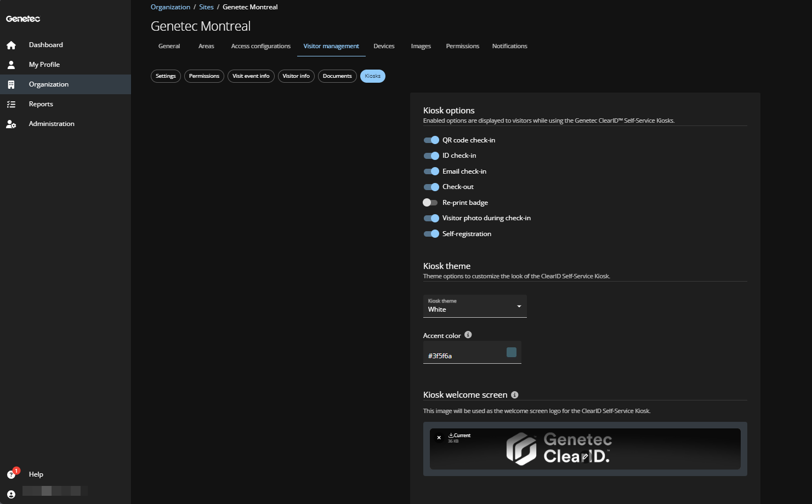Select the Kiosks chip
This screenshot has height=504, width=812.
[x=373, y=76]
